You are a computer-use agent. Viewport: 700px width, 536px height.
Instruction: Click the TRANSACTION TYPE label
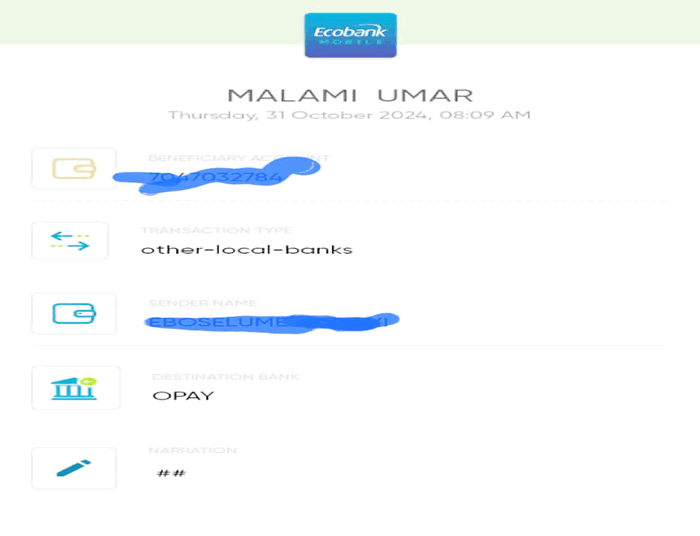pos(216,230)
